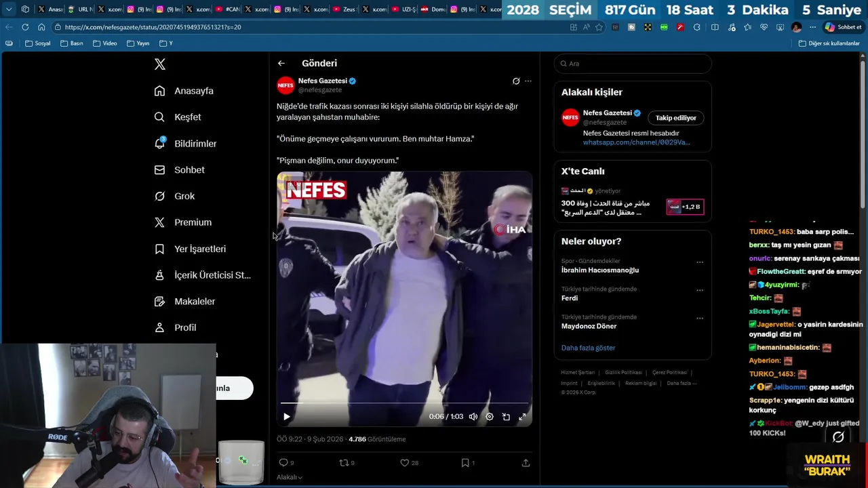Go back in browser

pos(9,27)
